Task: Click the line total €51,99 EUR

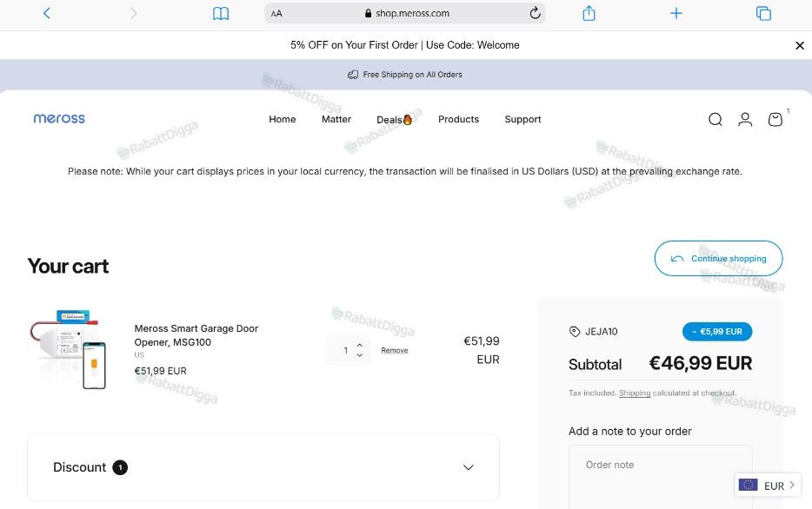Action: pos(481,350)
